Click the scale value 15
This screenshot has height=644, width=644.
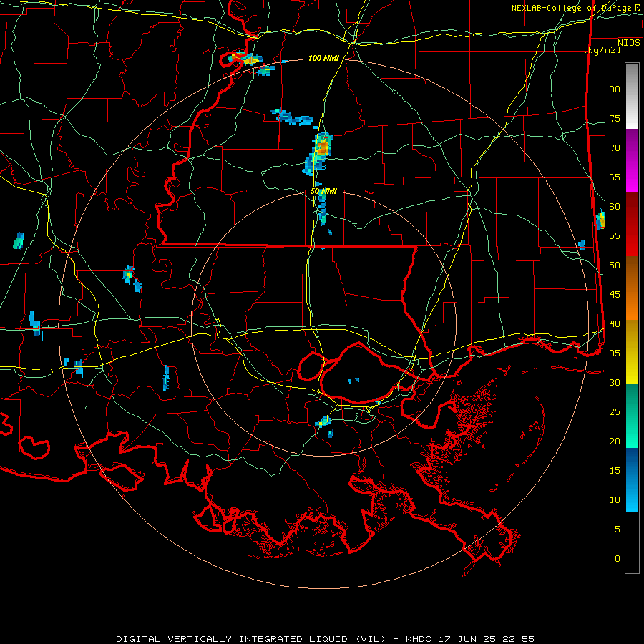(x=615, y=471)
